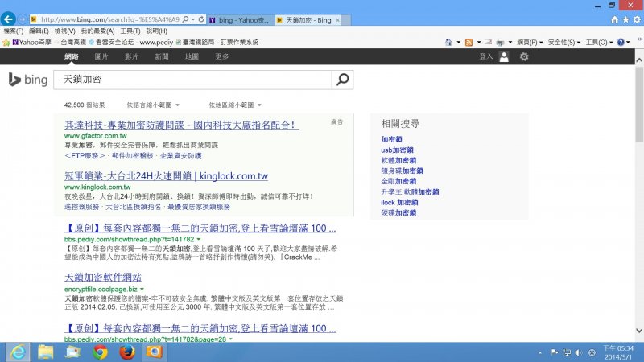Select the 新聞 Bing navigation tab
The width and height of the screenshot is (644, 362).
click(x=162, y=56)
